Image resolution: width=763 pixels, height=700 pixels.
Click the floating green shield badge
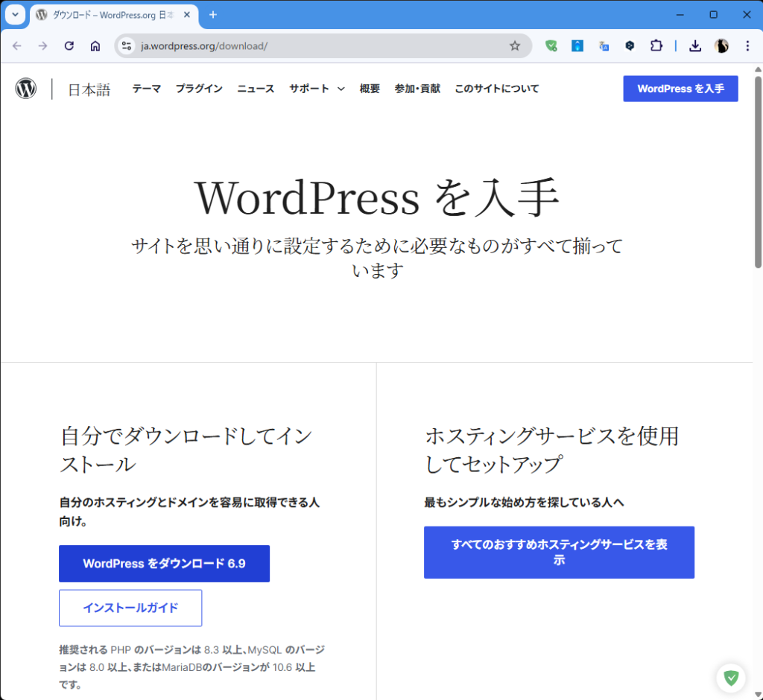[x=731, y=678]
